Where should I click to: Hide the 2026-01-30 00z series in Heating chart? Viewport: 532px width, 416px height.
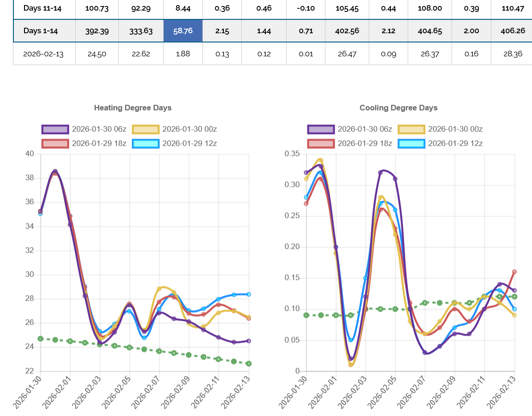(x=174, y=129)
